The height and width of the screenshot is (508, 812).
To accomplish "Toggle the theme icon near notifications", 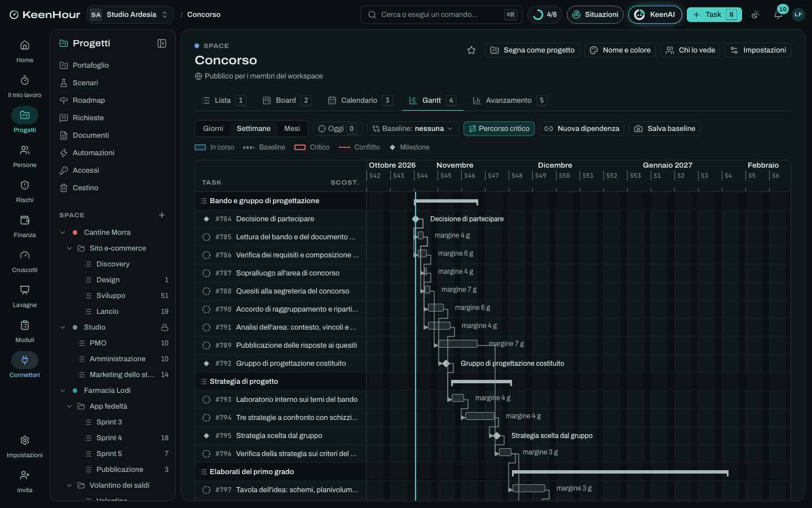I will [756, 15].
